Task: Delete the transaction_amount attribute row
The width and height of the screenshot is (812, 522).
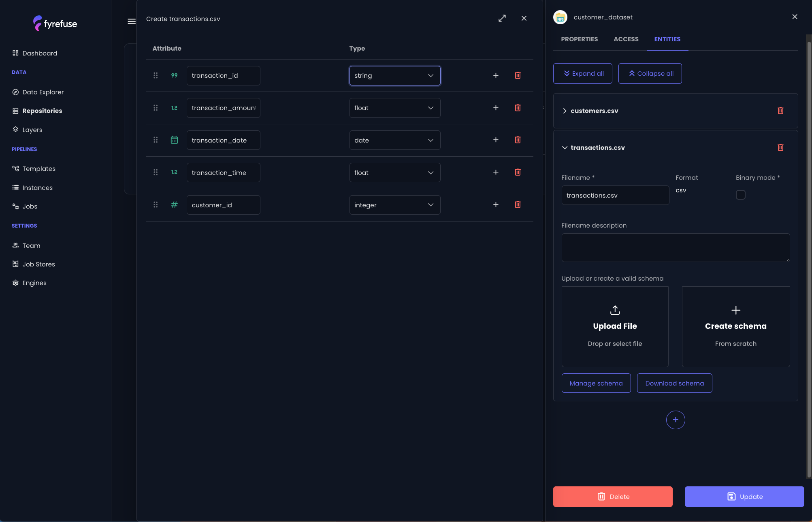Action: point(518,108)
